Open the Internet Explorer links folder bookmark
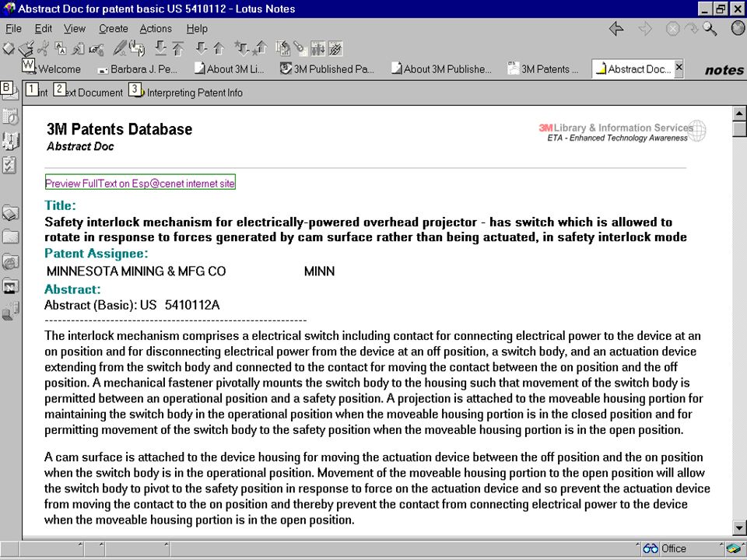The height and width of the screenshot is (560, 747). tap(10, 261)
